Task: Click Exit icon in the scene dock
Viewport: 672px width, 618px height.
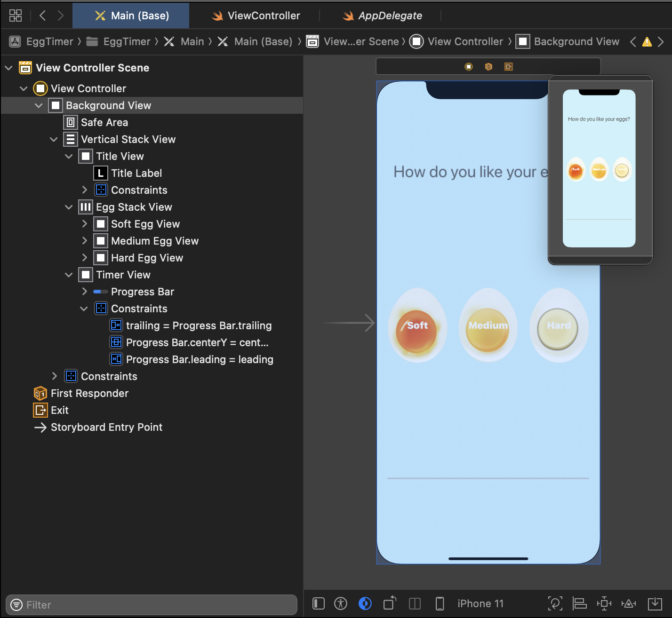Action: pos(508,67)
